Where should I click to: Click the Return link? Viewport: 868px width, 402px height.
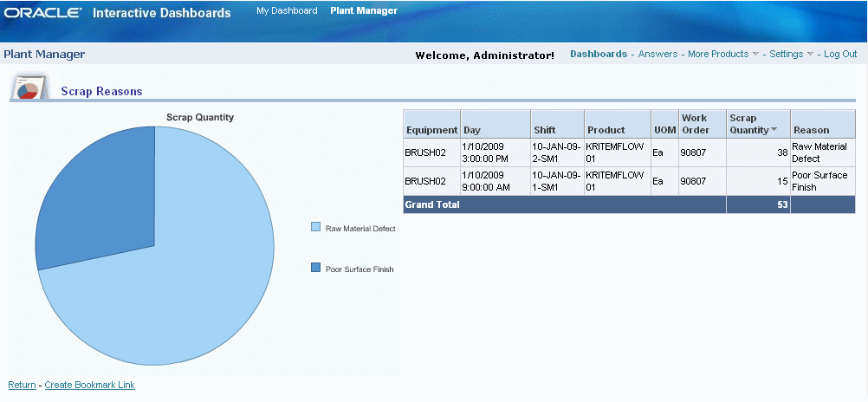[23, 385]
